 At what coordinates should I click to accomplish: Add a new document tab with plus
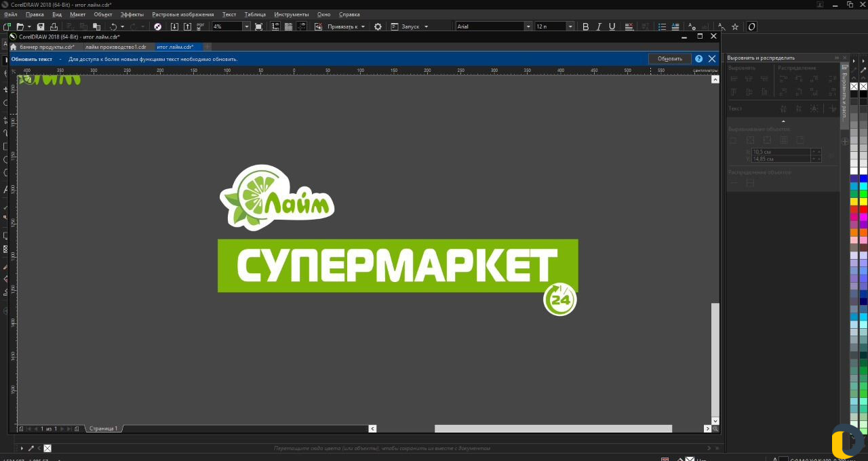tap(208, 47)
